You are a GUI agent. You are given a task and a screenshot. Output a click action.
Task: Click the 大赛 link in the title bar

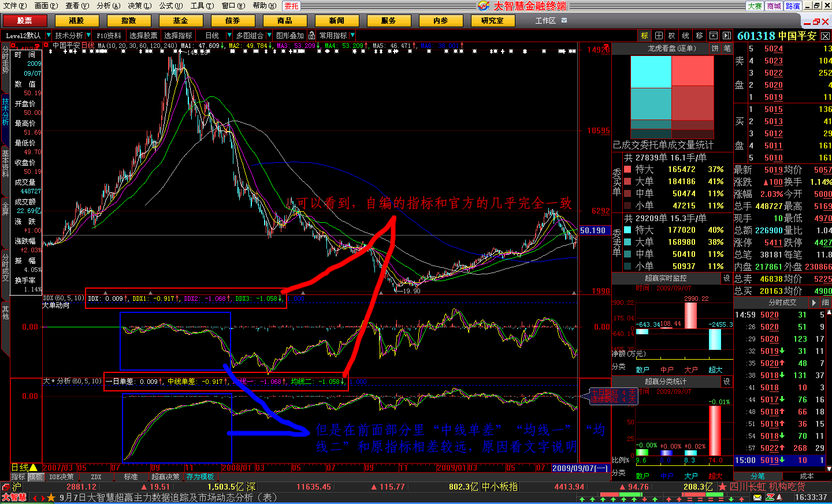coord(755,6)
